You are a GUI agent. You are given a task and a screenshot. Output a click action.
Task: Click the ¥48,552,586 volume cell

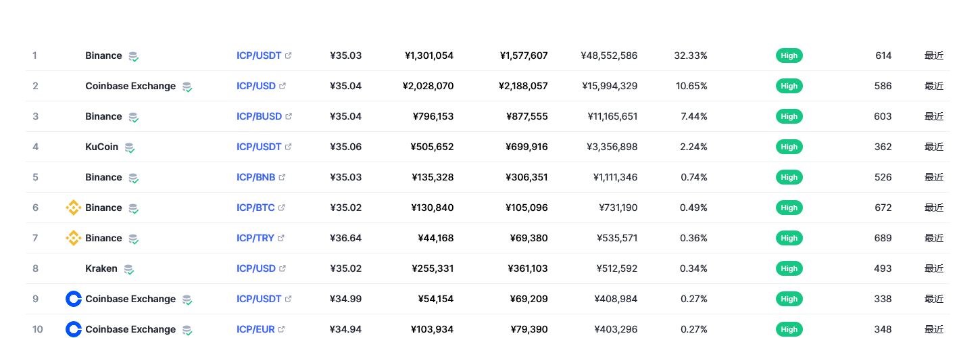pos(608,55)
